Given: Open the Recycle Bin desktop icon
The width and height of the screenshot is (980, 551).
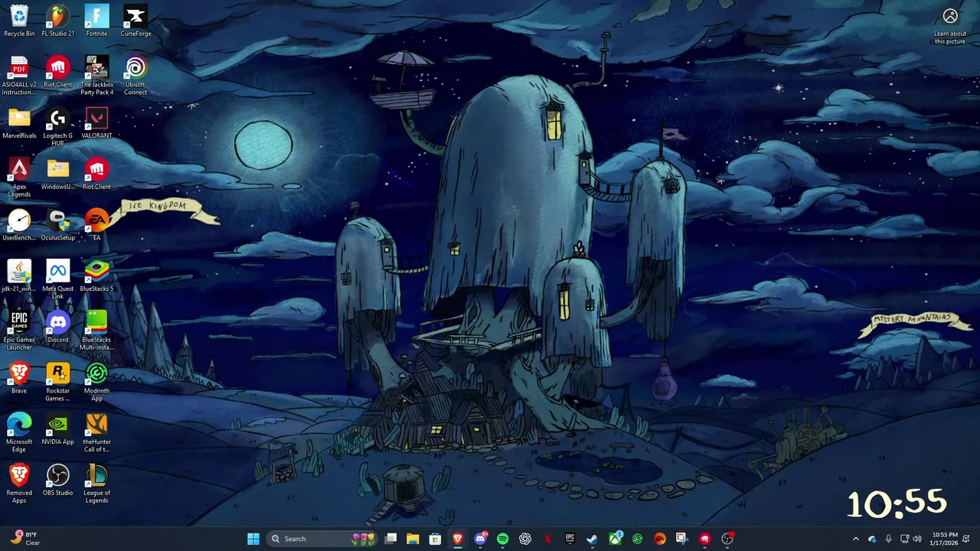Looking at the screenshot, I should 19,21.
